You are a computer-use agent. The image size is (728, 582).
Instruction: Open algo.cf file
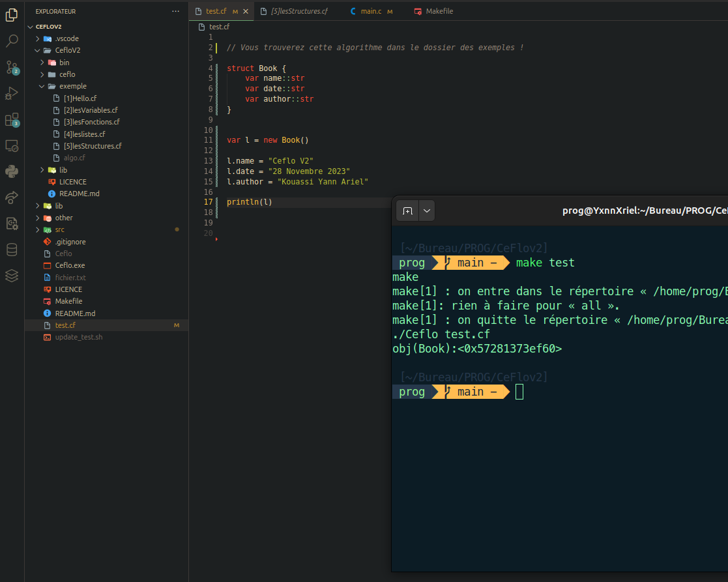pyautogui.click(x=74, y=158)
